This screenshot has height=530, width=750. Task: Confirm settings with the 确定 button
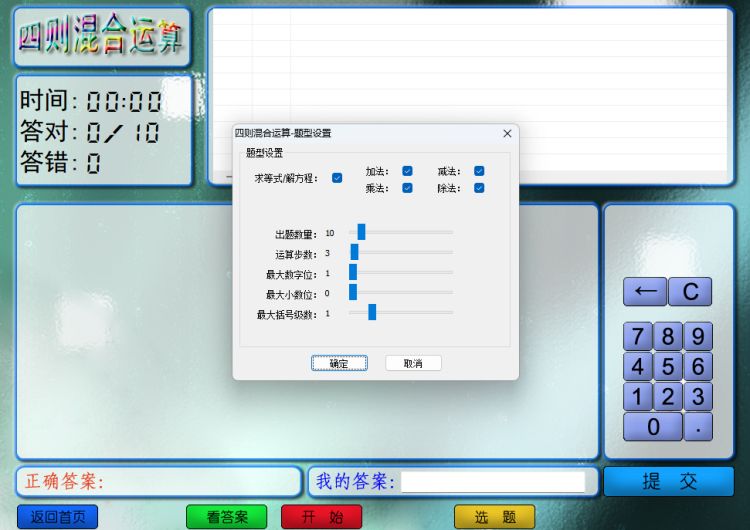pyautogui.click(x=339, y=363)
